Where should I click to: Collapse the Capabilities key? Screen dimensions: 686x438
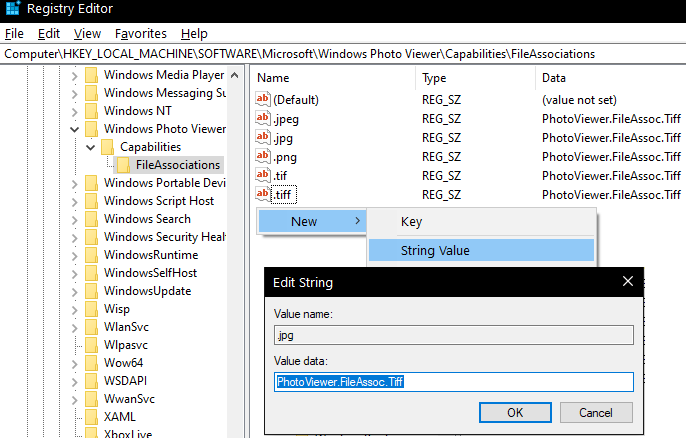[91, 147]
